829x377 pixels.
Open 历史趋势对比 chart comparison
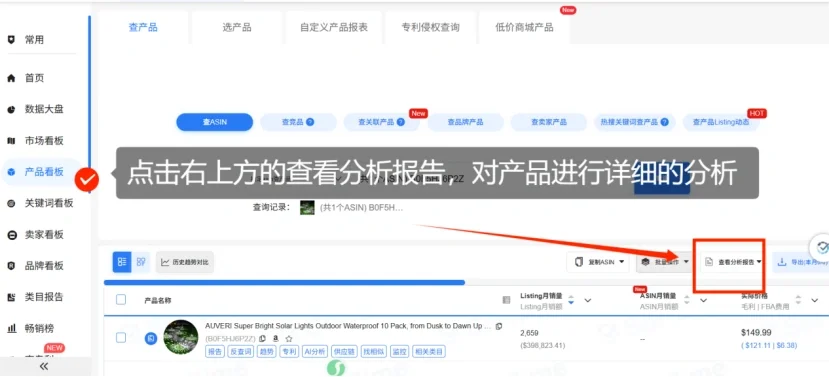185,262
